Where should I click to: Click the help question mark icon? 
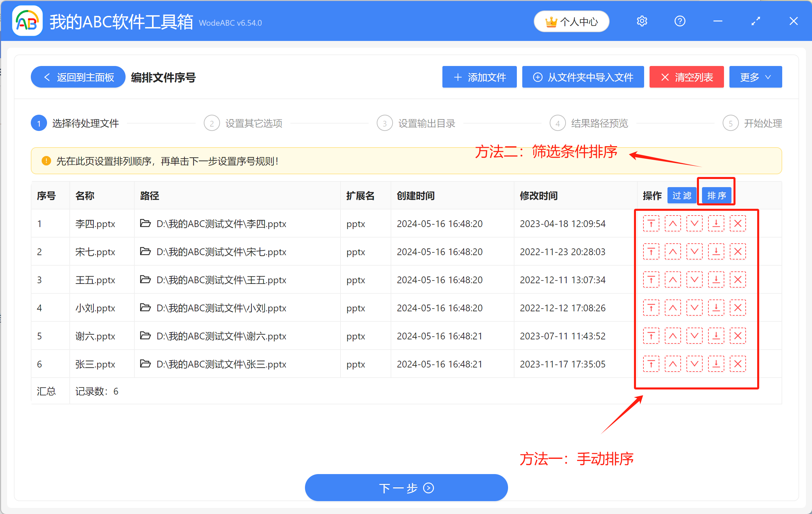coord(680,21)
